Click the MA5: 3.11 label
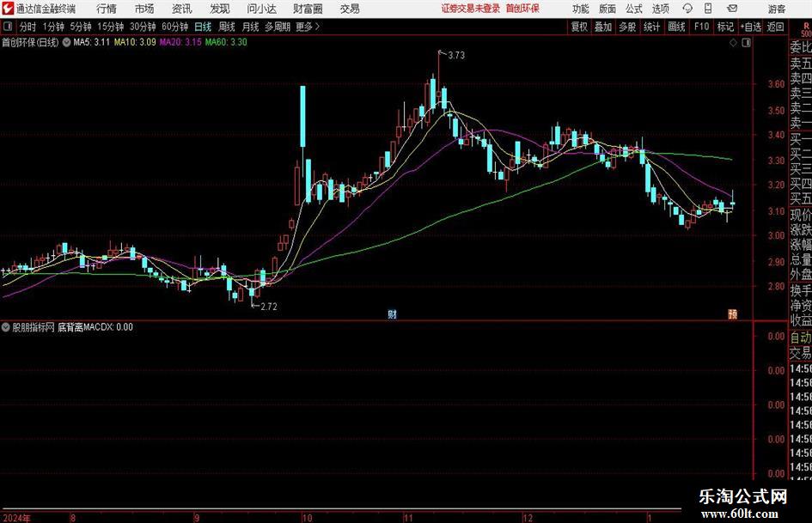Viewport: 812px width, 523px height. pyautogui.click(x=92, y=42)
